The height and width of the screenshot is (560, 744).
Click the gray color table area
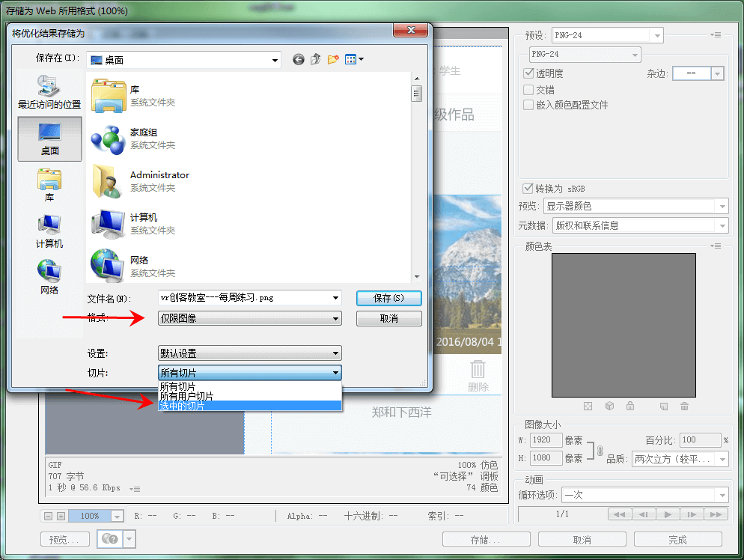click(x=623, y=325)
